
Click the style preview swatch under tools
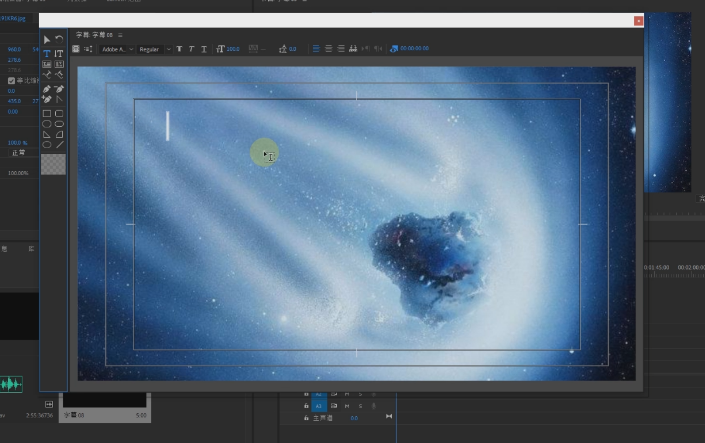54,164
